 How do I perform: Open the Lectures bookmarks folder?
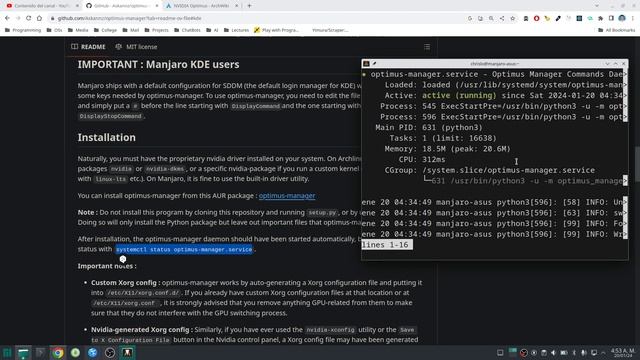236,30
